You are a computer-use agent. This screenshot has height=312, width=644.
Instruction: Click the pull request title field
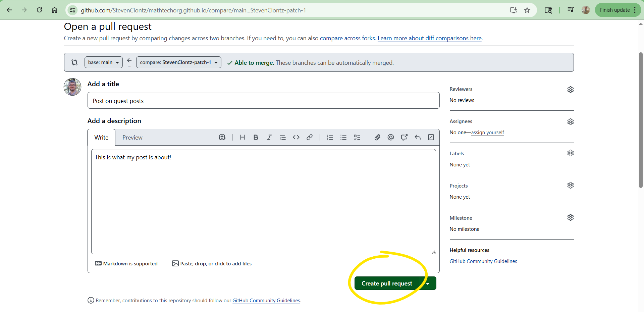pyautogui.click(x=263, y=101)
